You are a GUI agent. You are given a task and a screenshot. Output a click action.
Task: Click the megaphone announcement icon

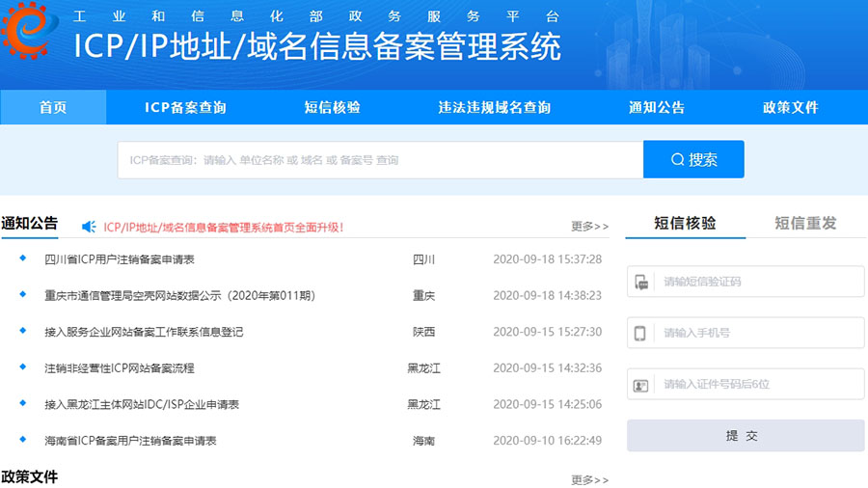[x=89, y=227]
